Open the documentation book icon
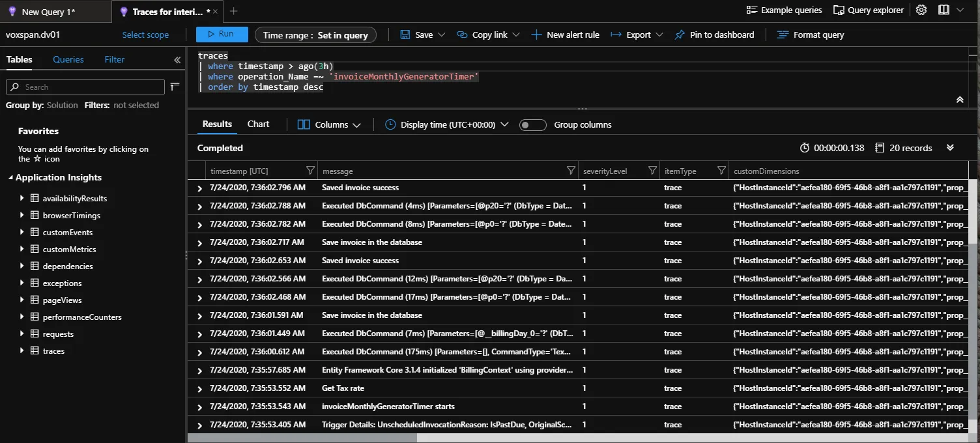The height and width of the screenshot is (443, 980). 944,10
